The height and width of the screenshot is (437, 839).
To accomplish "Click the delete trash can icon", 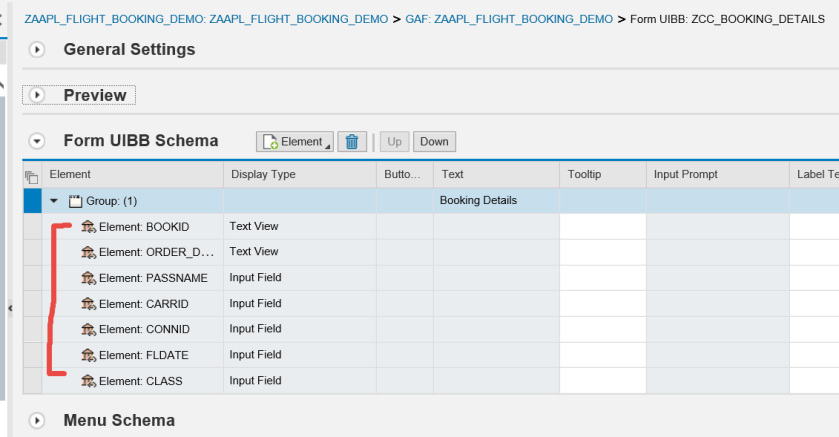I will pyautogui.click(x=351, y=142).
